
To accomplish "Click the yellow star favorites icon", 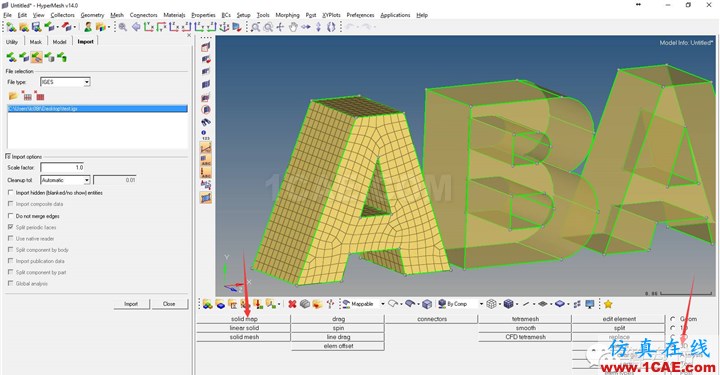I will 608,304.
